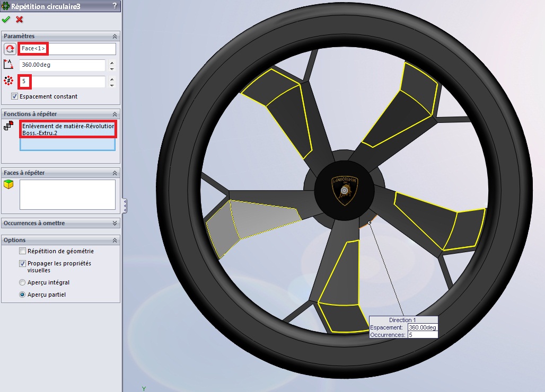Collapse the Options section

point(115,240)
